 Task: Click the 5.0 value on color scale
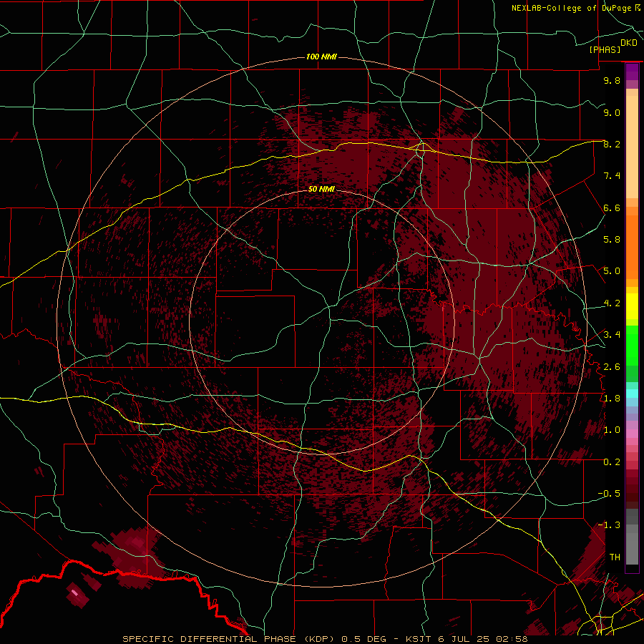pos(612,271)
